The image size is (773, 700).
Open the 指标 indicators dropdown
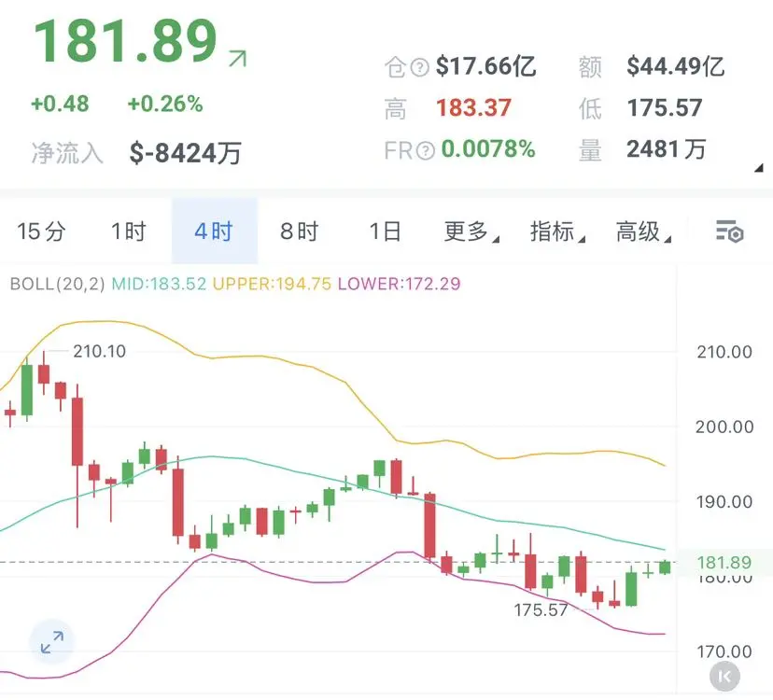[x=557, y=231]
